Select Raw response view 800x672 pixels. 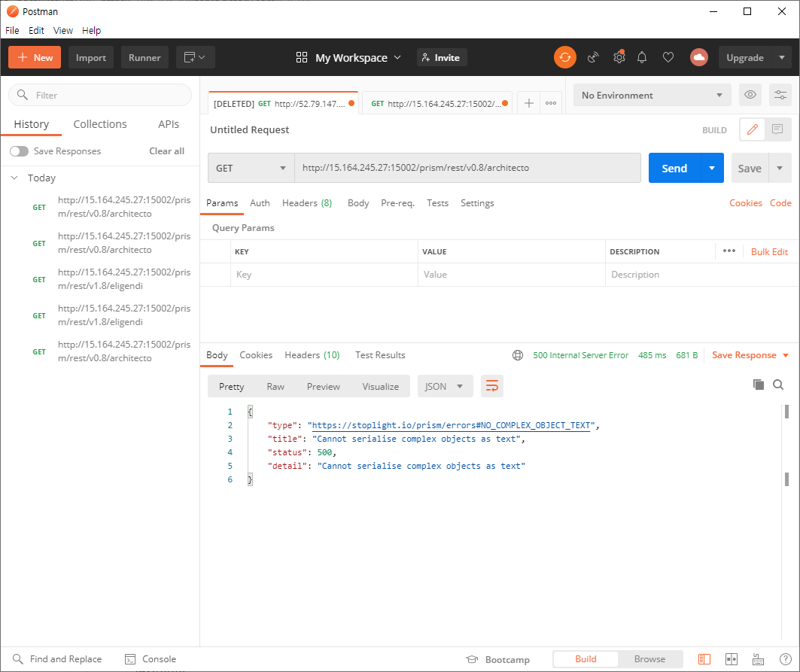pyautogui.click(x=275, y=386)
